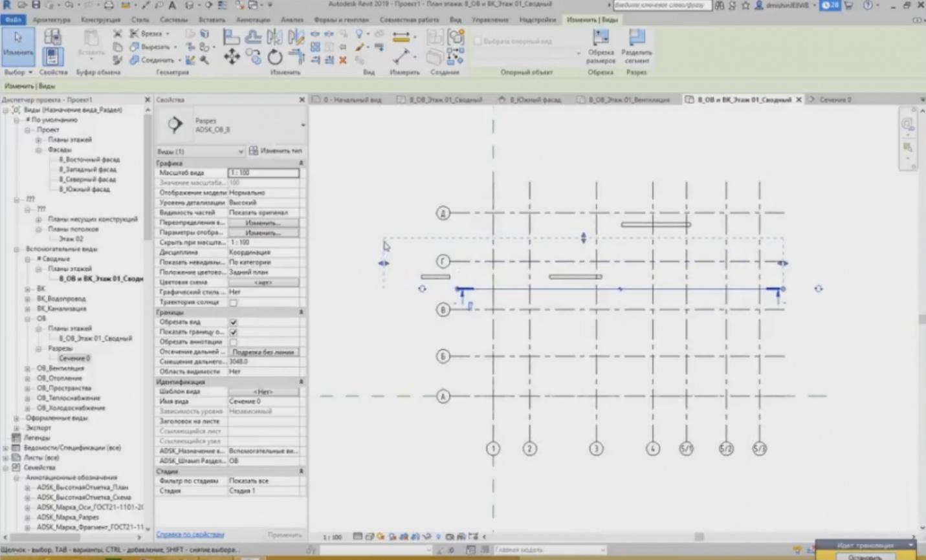The width and height of the screenshot is (926, 560).
Task: Select В_Восточный фасад in project browser
Action: 89,160
